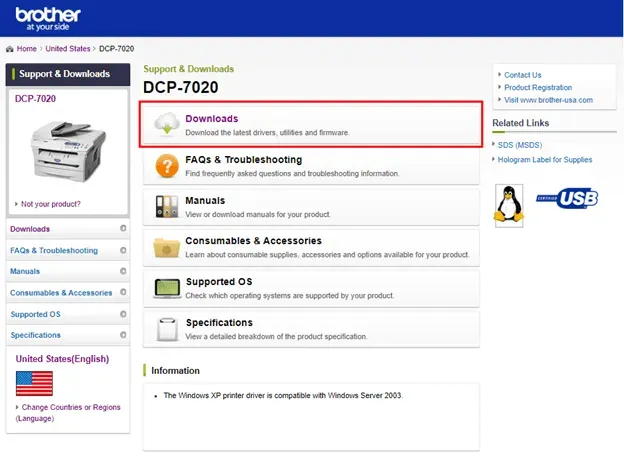
Task: Open the Home breadcrumb link
Action: click(x=26, y=49)
